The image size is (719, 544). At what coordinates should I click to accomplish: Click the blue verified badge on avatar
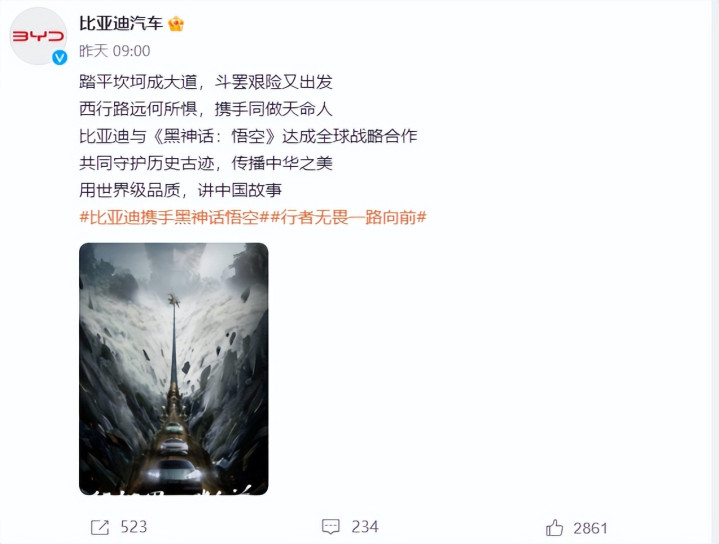60,58
